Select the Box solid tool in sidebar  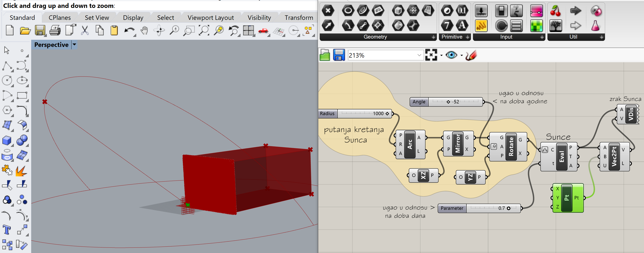point(7,140)
